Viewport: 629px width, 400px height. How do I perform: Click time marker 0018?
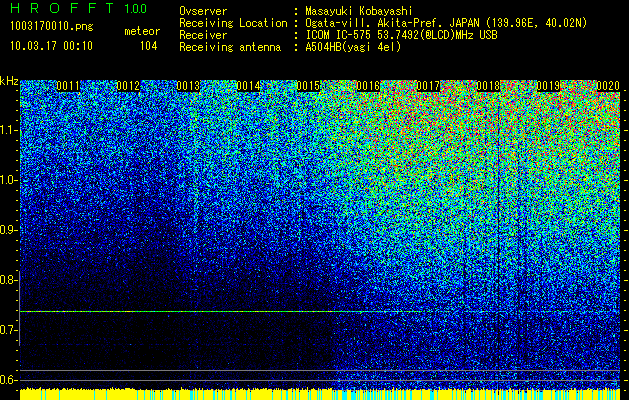point(489,86)
